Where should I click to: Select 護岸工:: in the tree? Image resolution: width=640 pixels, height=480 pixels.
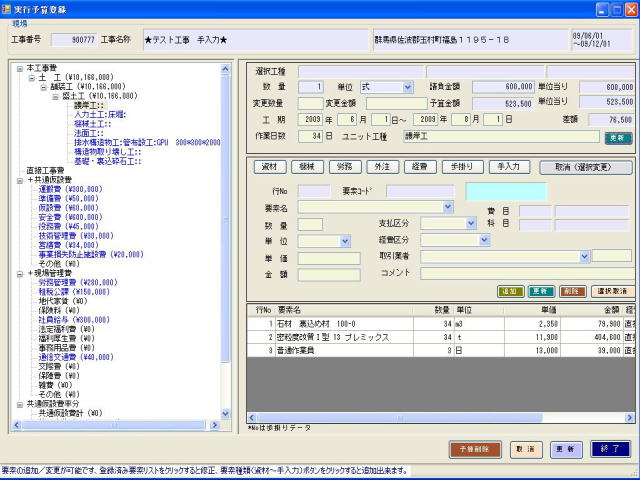coord(89,105)
